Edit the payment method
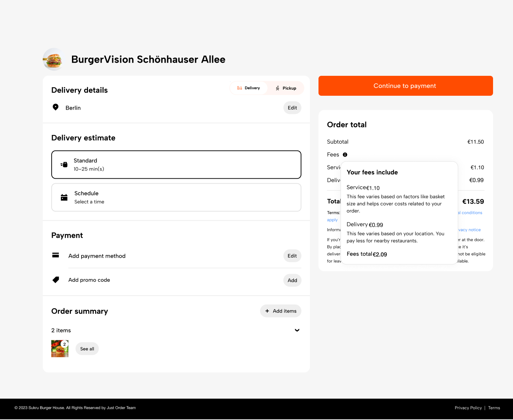513x420 pixels. 292,256
